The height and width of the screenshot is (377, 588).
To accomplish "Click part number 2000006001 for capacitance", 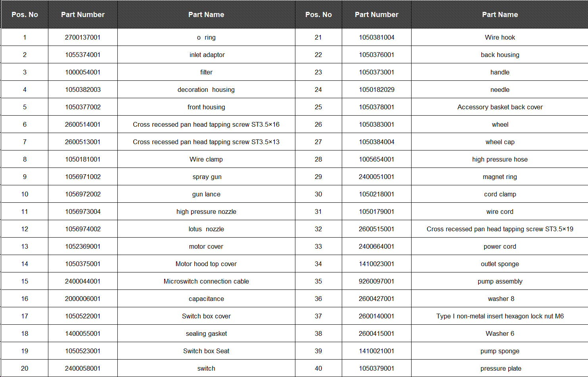I will (x=83, y=299).
